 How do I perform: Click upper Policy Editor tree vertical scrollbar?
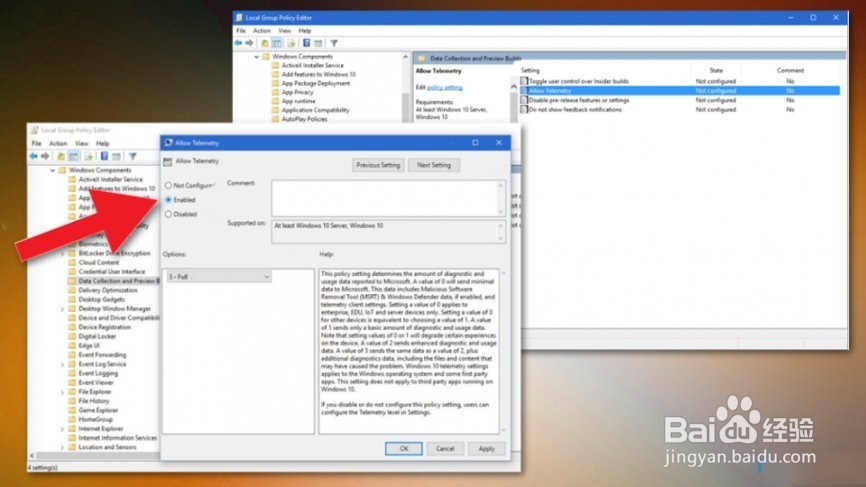point(405,88)
